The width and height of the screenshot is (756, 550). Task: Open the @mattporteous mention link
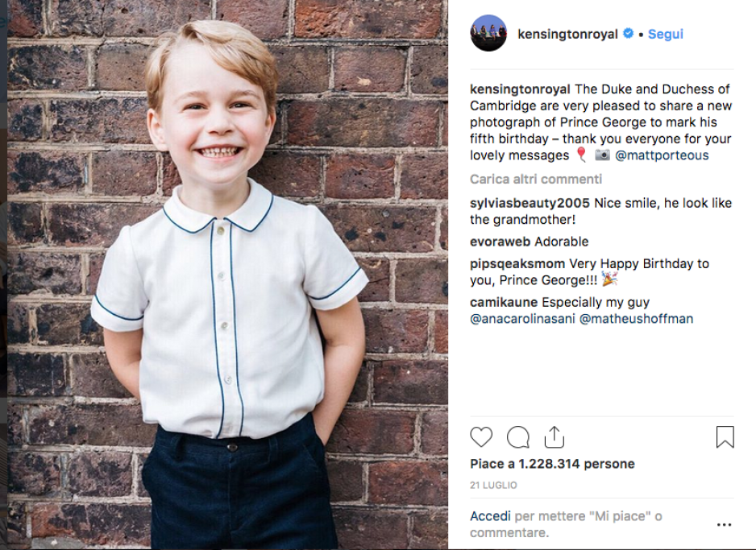(x=662, y=155)
